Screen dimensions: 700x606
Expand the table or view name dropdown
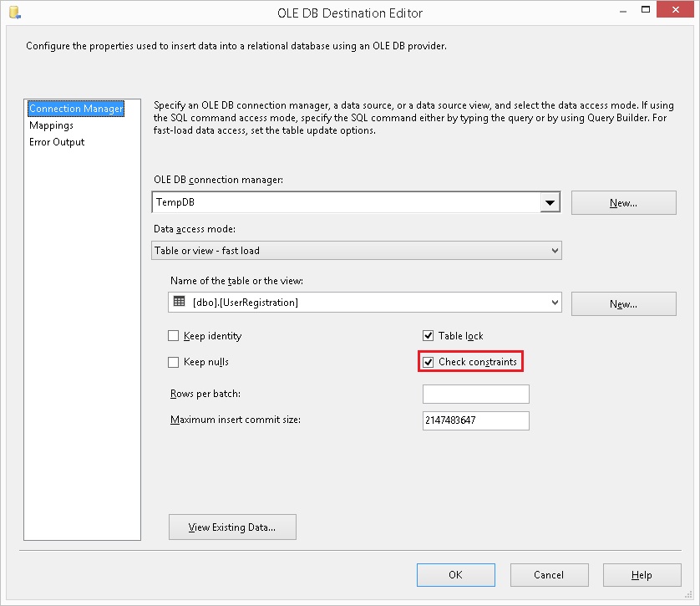point(551,303)
